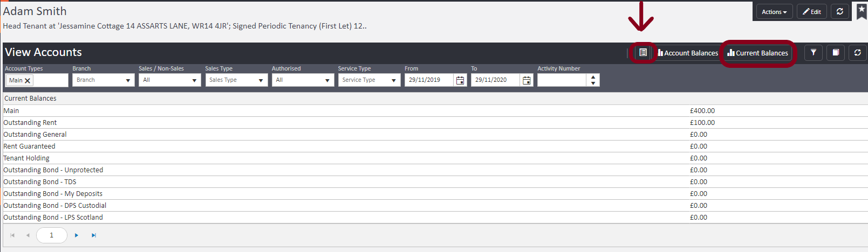Expand the Service Type dropdown
Image resolution: width=868 pixels, height=252 pixels.
tap(394, 80)
